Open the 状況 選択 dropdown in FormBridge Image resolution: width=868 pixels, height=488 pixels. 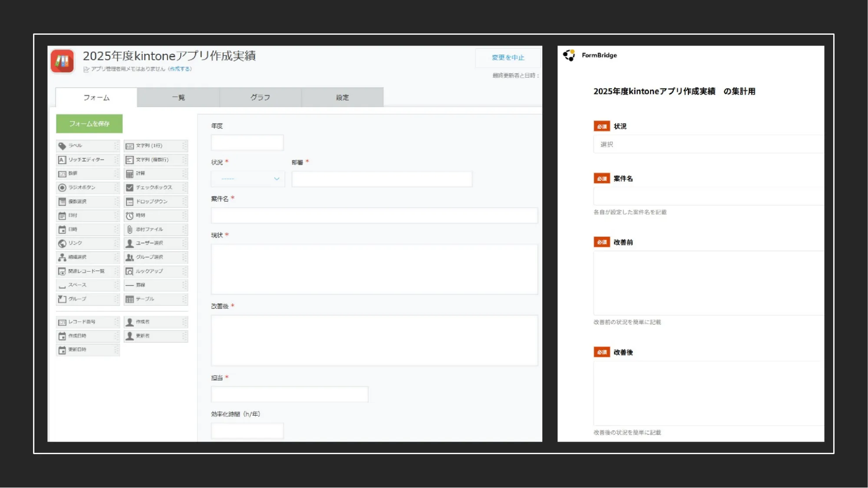(x=709, y=144)
